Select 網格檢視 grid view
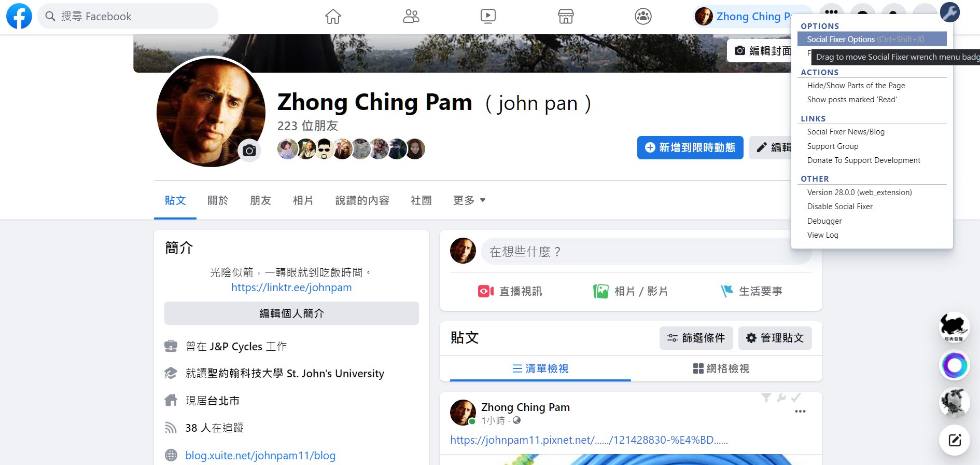This screenshot has height=465, width=980. (x=721, y=368)
